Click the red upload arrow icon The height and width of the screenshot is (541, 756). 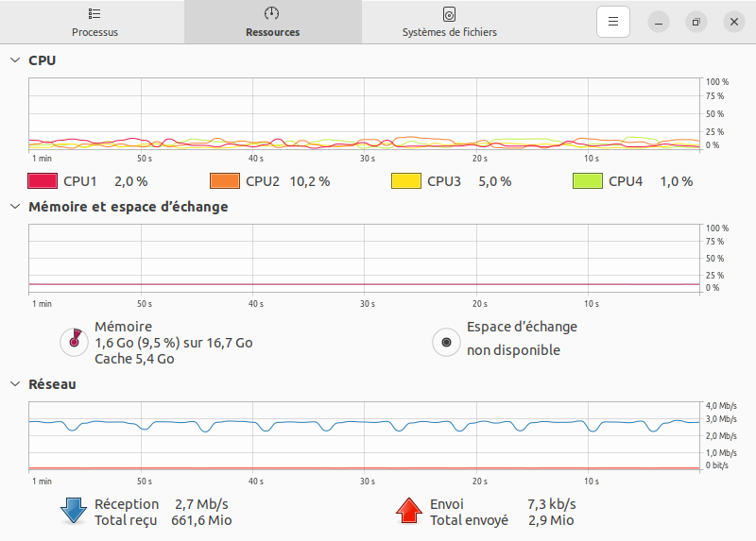(x=408, y=511)
